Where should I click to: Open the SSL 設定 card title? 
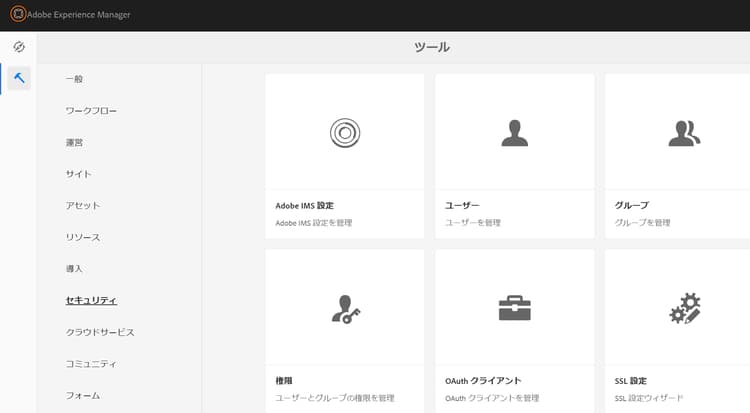click(630, 380)
